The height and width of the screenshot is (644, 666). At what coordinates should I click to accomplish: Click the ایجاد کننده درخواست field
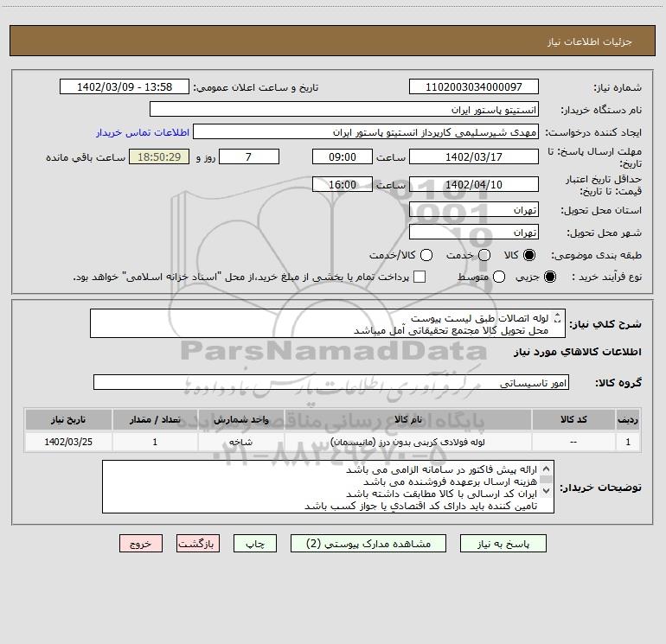(x=366, y=131)
